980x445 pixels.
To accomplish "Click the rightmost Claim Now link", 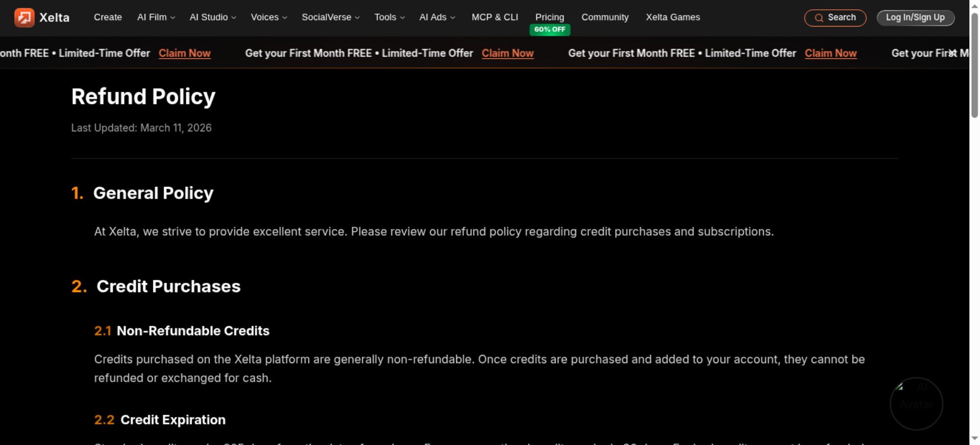I will tap(831, 53).
